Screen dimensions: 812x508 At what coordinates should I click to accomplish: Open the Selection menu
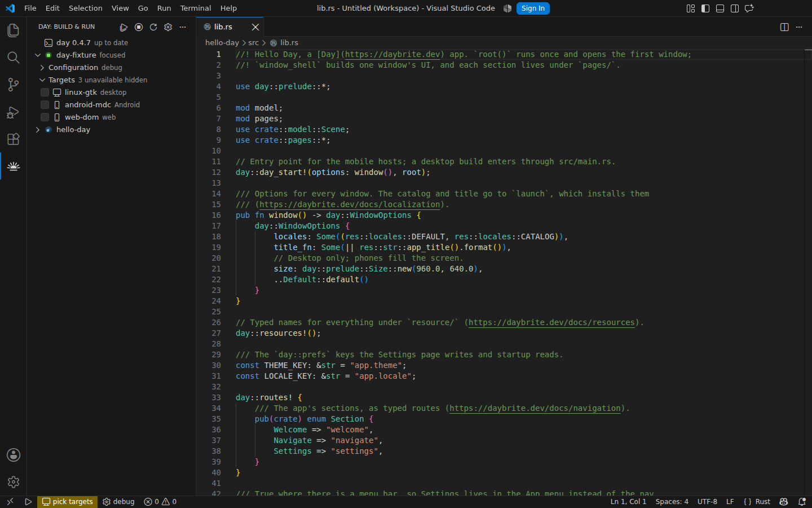click(x=86, y=8)
